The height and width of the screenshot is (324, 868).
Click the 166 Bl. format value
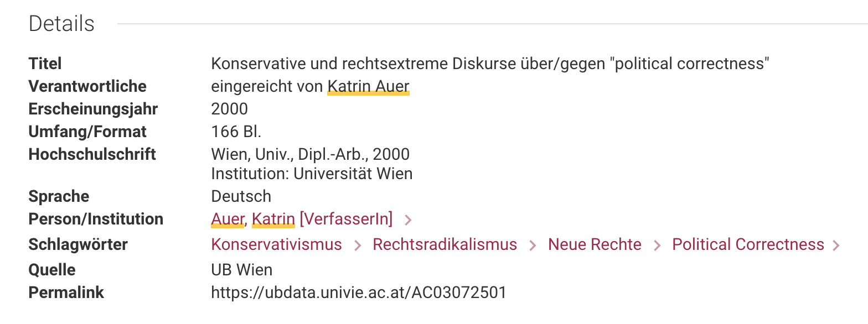(x=236, y=132)
